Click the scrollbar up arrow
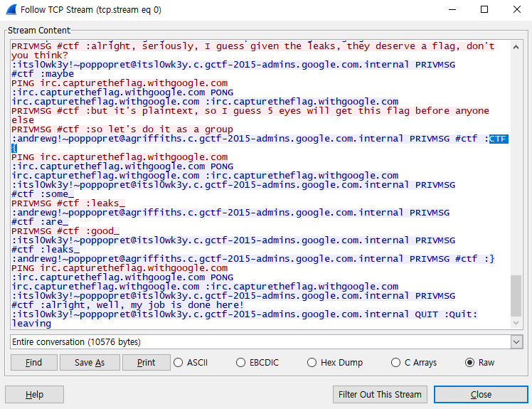This screenshot has width=532, height=409. 516,47
